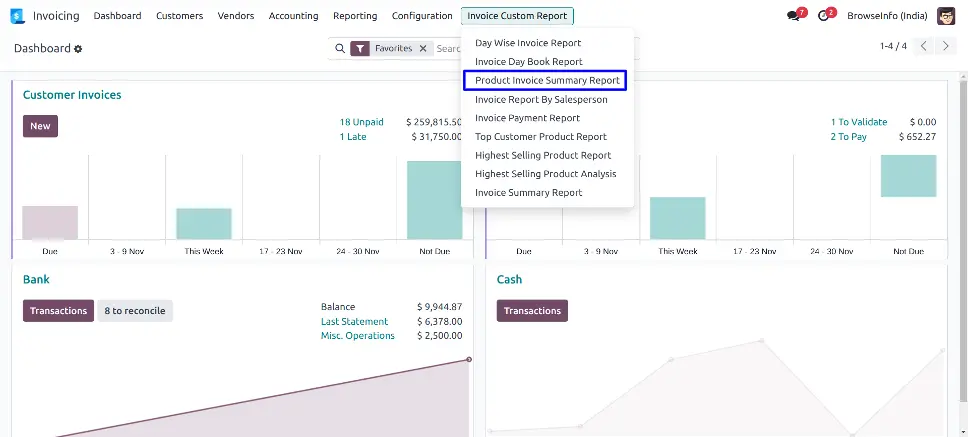Viewport: 968px width, 437px height.
Task: Click the 8 to reconcile button
Action: point(135,311)
